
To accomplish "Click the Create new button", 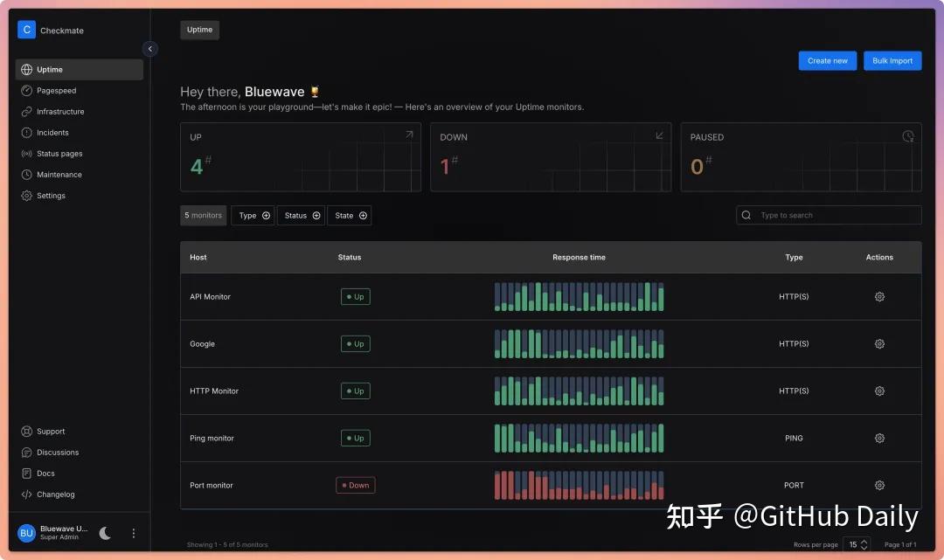I will [827, 61].
